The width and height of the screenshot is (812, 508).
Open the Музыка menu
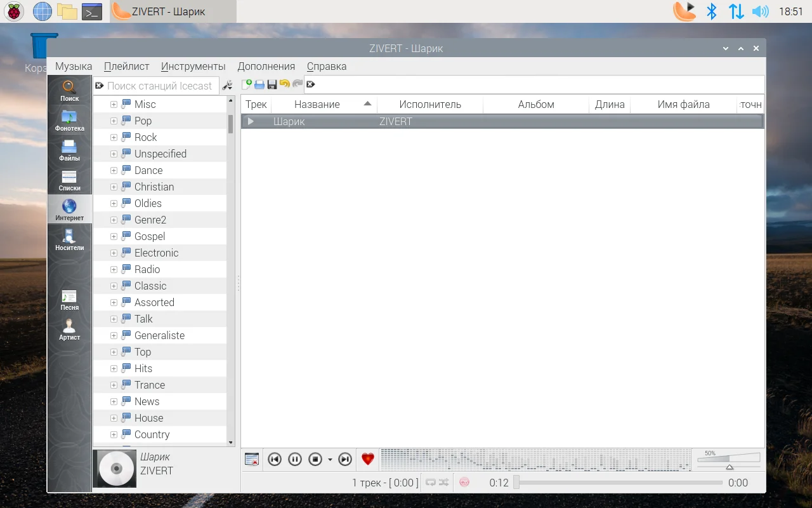pyautogui.click(x=74, y=66)
